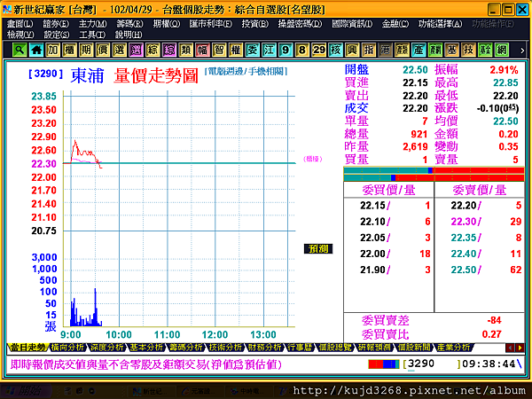Open the 檢視(V) menu

[x=20, y=35]
